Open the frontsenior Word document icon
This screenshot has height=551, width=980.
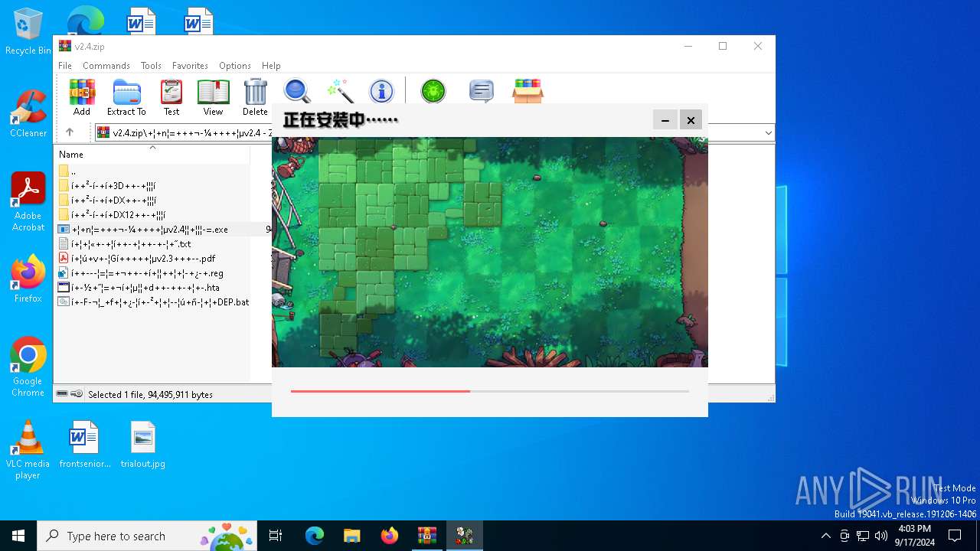84,445
